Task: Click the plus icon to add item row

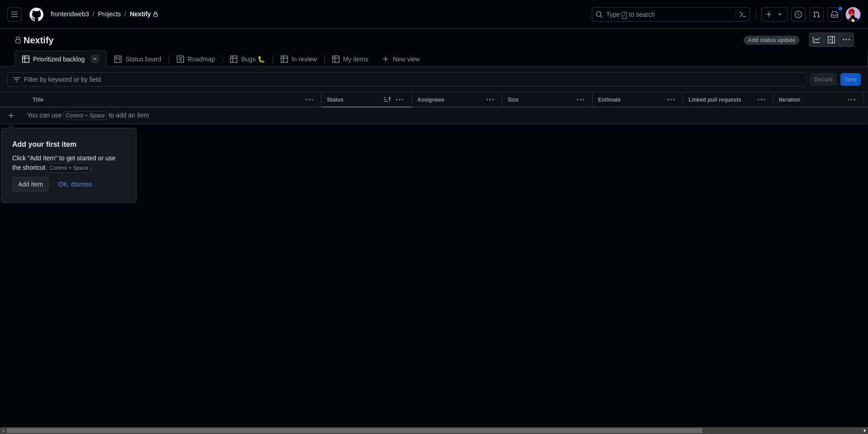Action: click(11, 116)
